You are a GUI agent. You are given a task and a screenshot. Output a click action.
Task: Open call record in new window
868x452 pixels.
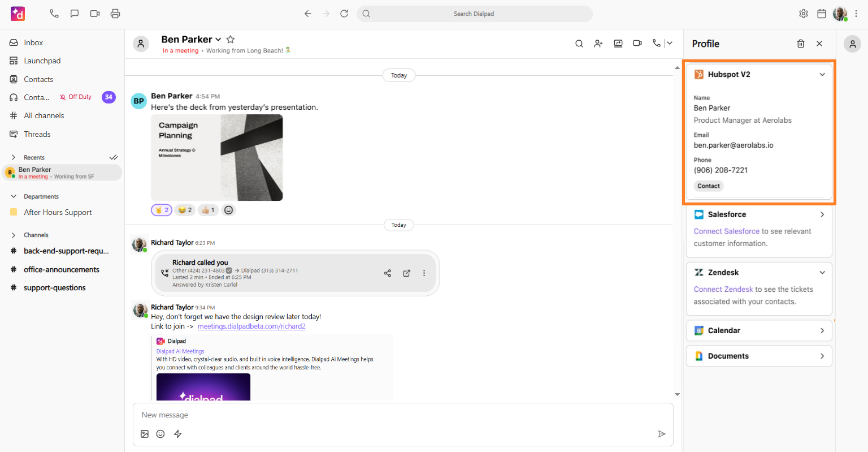click(x=406, y=273)
